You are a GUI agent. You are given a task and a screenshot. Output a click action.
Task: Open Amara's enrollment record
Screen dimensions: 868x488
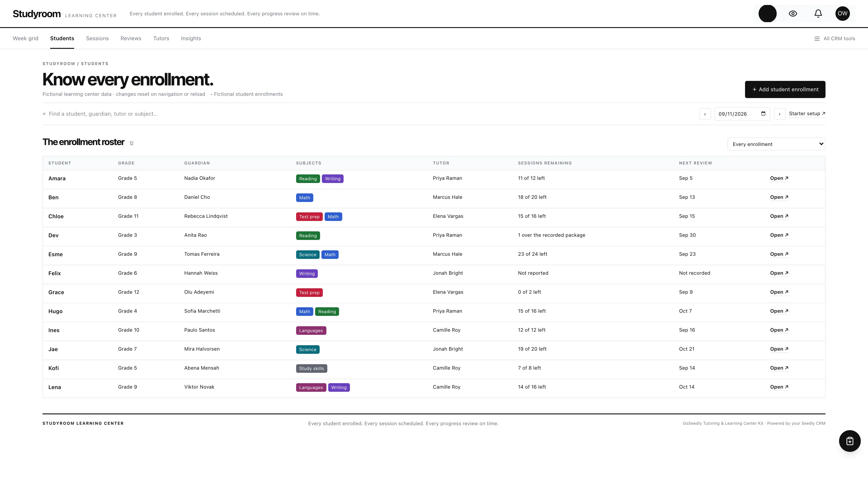click(779, 178)
